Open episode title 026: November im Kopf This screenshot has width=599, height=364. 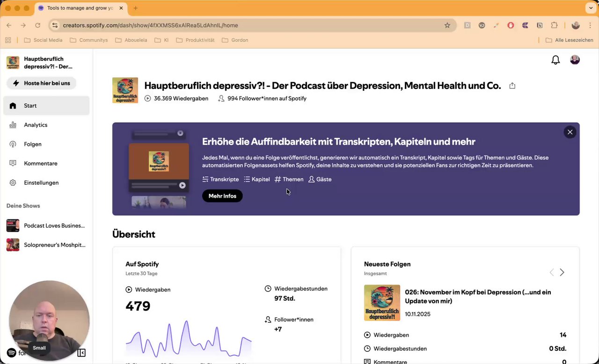point(478,297)
